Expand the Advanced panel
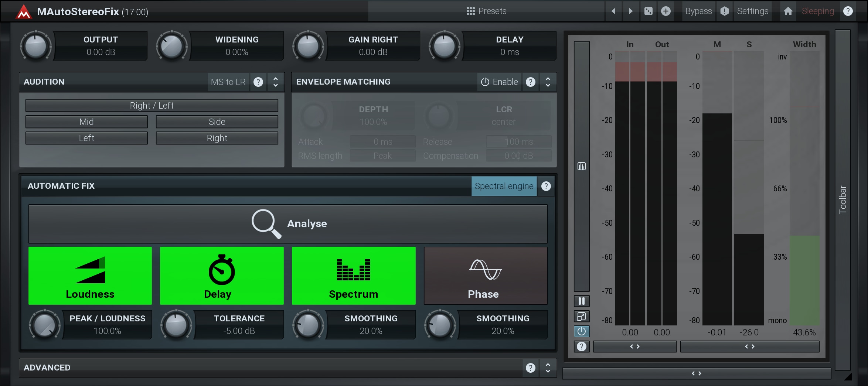The height and width of the screenshot is (386, 868). point(548,368)
